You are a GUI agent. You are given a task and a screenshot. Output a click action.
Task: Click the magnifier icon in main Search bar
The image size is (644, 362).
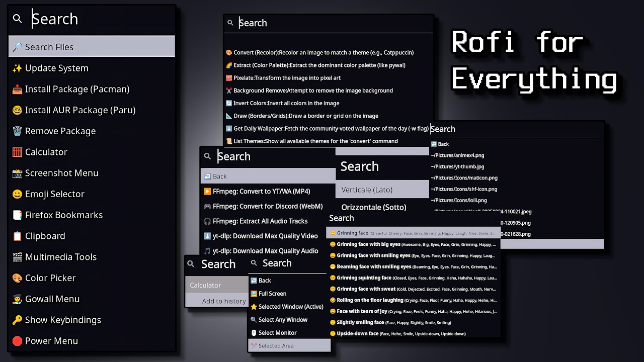pos(18,19)
